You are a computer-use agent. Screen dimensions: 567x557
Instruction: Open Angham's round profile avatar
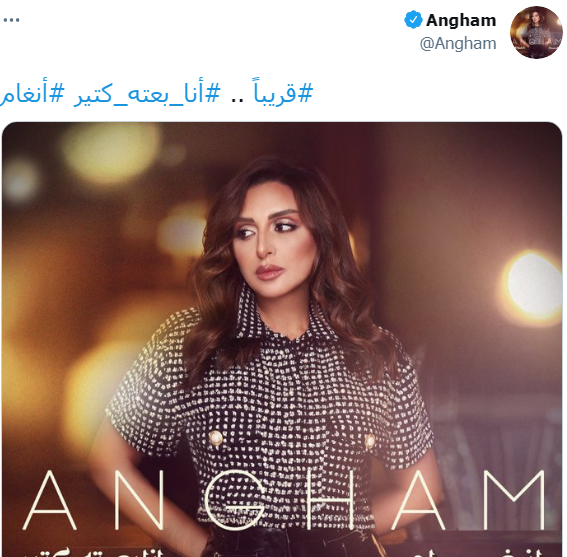(x=536, y=32)
